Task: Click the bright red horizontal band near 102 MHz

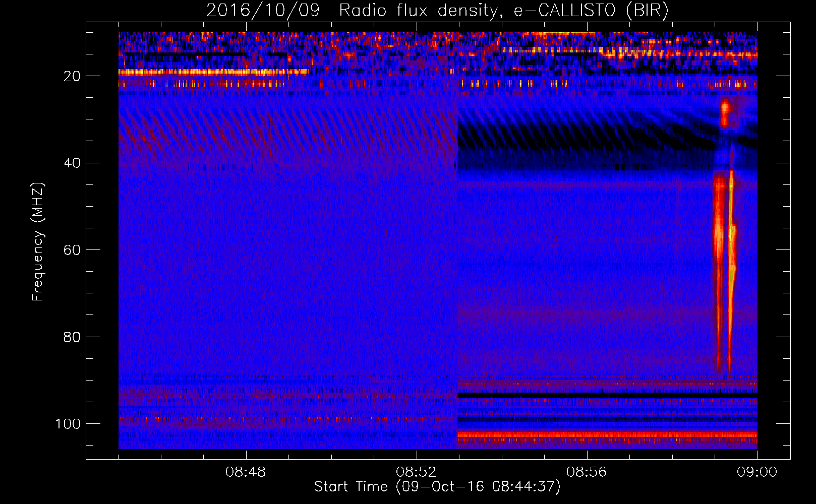Action: [x=607, y=434]
